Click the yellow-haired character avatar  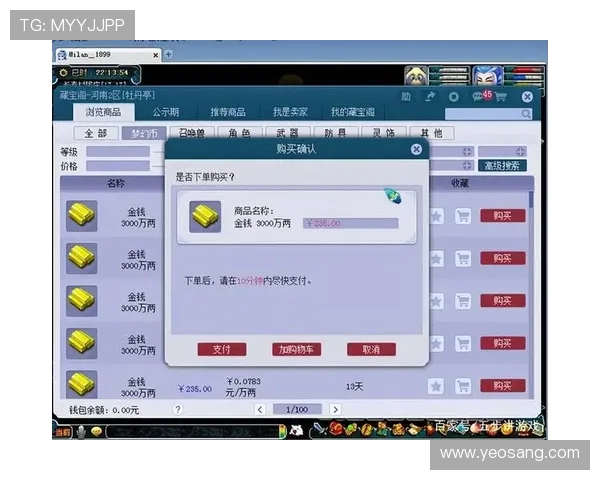pos(416,76)
